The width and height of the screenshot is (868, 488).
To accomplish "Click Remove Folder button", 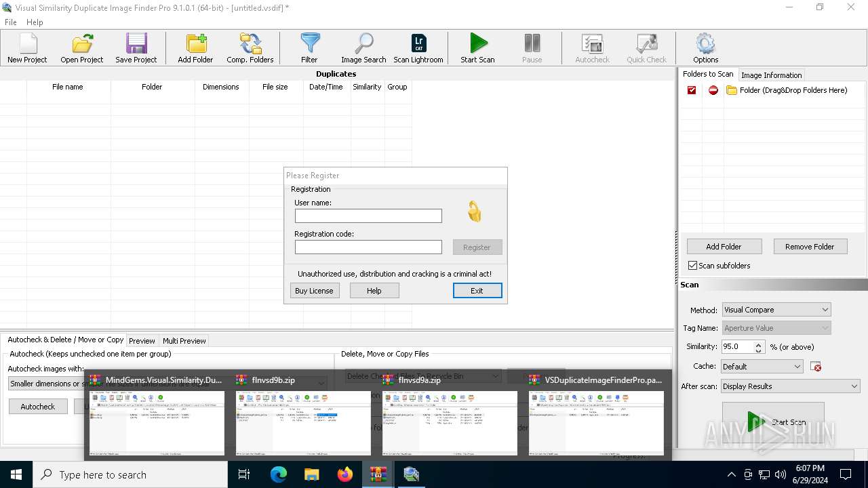I will pos(810,247).
